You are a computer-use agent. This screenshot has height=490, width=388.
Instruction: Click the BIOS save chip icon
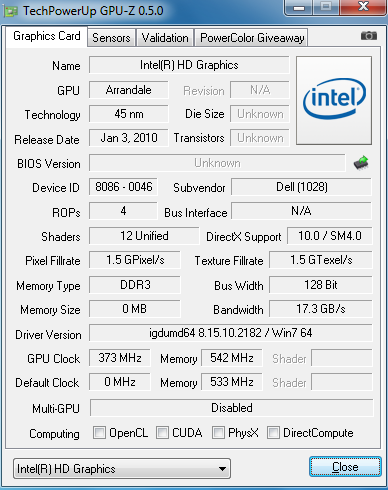(361, 163)
